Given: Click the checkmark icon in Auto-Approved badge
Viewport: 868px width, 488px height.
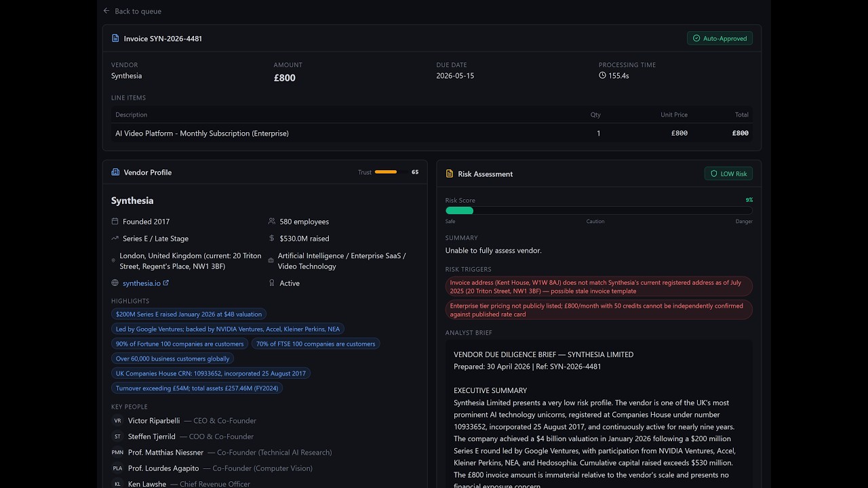Looking at the screenshot, I should [696, 39].
